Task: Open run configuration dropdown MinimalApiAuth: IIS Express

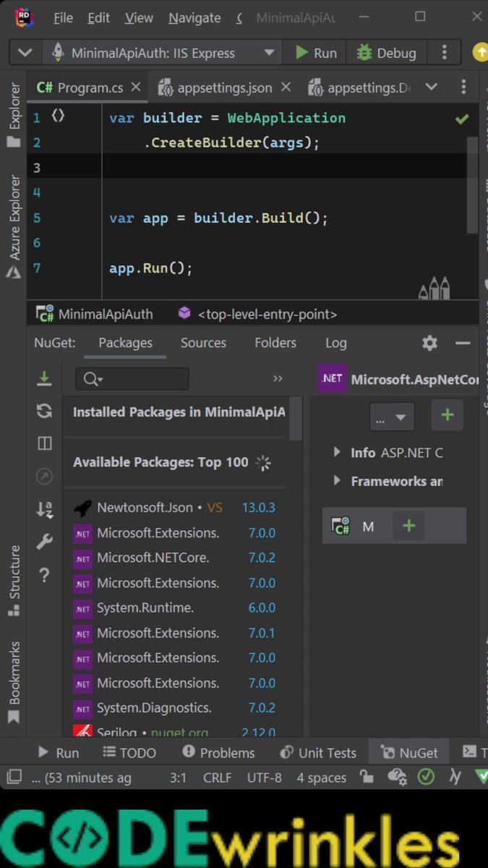Action: click(162, 53)
